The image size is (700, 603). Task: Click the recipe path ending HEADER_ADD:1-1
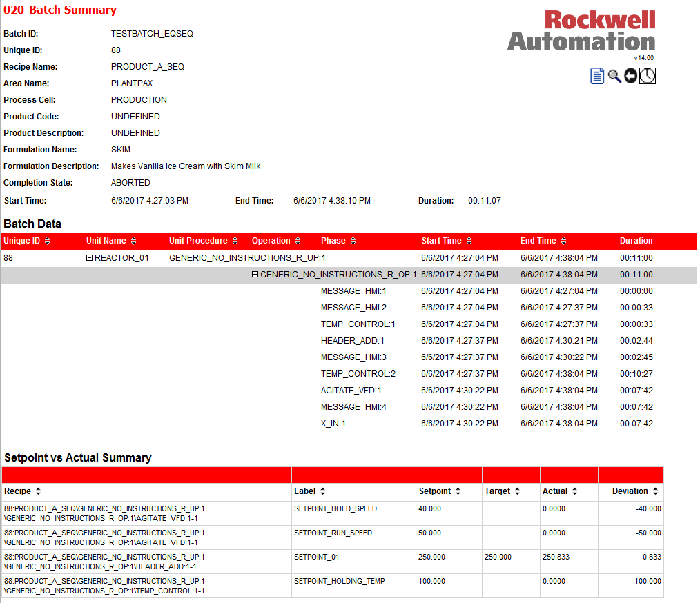(x=104, y=562)
